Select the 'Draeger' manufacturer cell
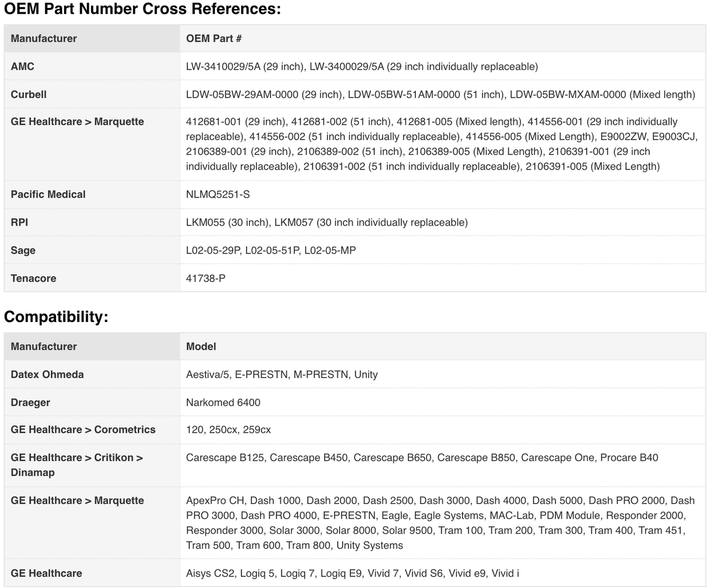711x588 pixels. (92, 402)
